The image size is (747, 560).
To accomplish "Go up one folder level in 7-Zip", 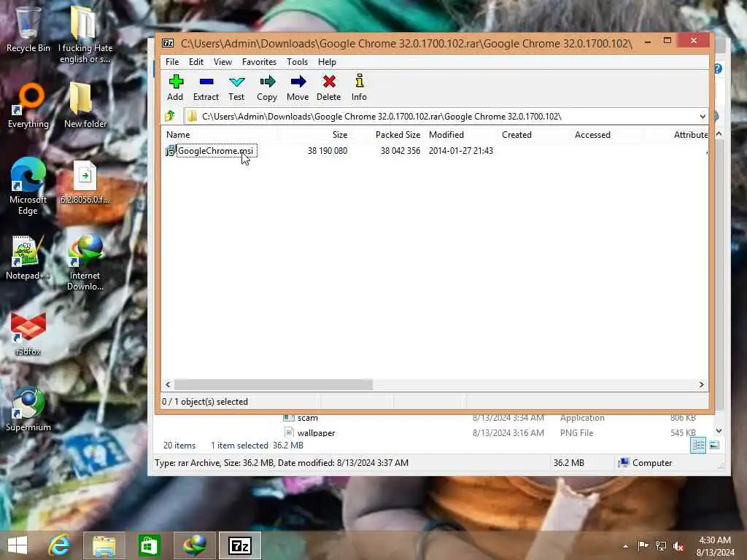I will pyautogui.click(x=169, y=116).
